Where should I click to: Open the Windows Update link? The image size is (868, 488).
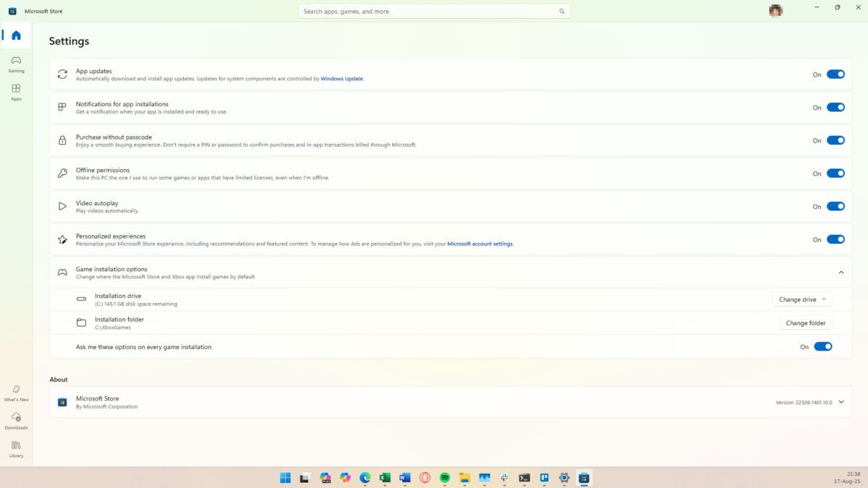pyautogui.click(x=341, y=79)
